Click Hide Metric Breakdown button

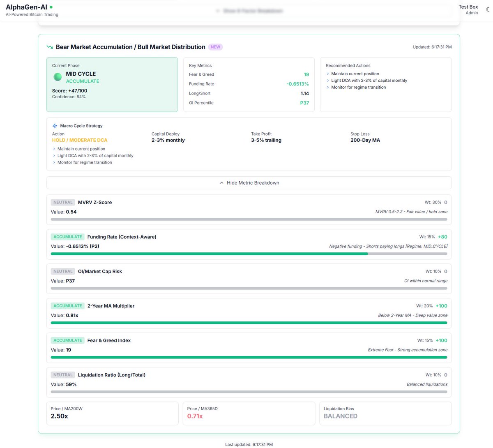249,183
